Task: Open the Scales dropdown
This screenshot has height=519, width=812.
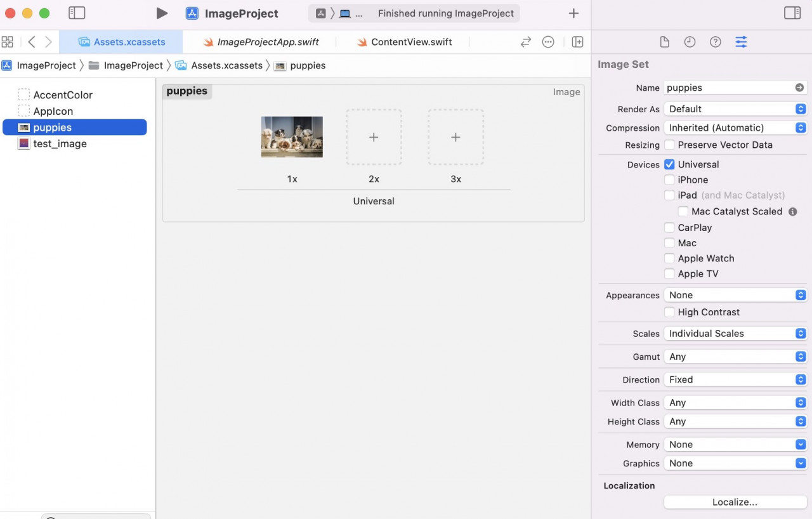Action: (735, 333)
